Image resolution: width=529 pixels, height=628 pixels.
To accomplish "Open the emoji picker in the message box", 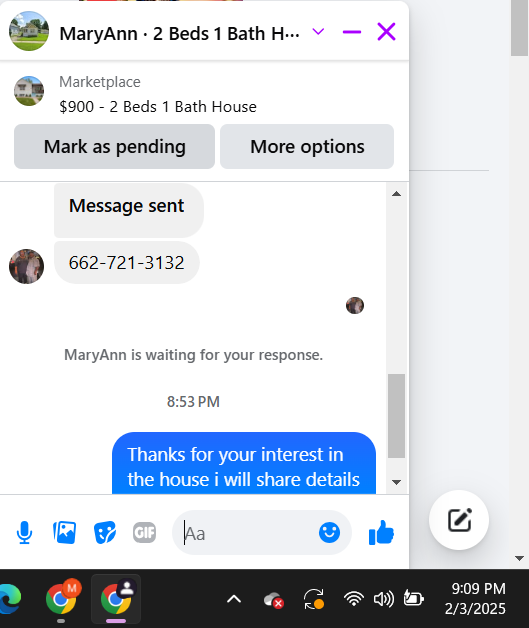I will (x=329, y=533).
